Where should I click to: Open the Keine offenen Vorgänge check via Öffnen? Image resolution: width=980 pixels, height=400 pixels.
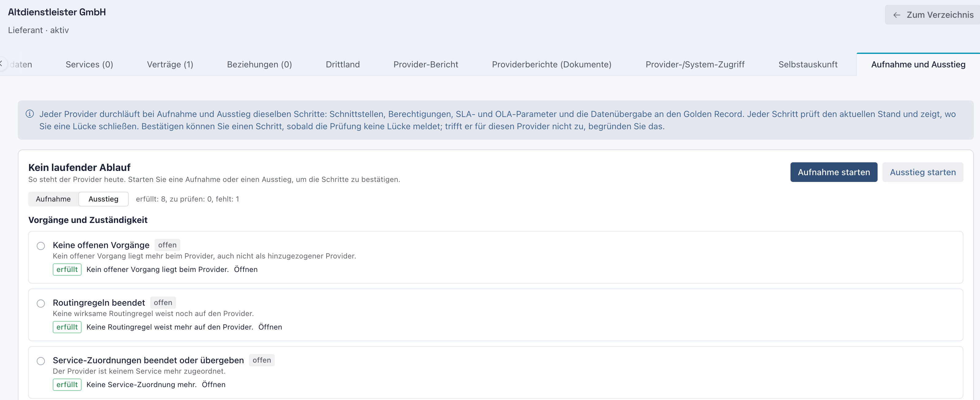point(246,269)
